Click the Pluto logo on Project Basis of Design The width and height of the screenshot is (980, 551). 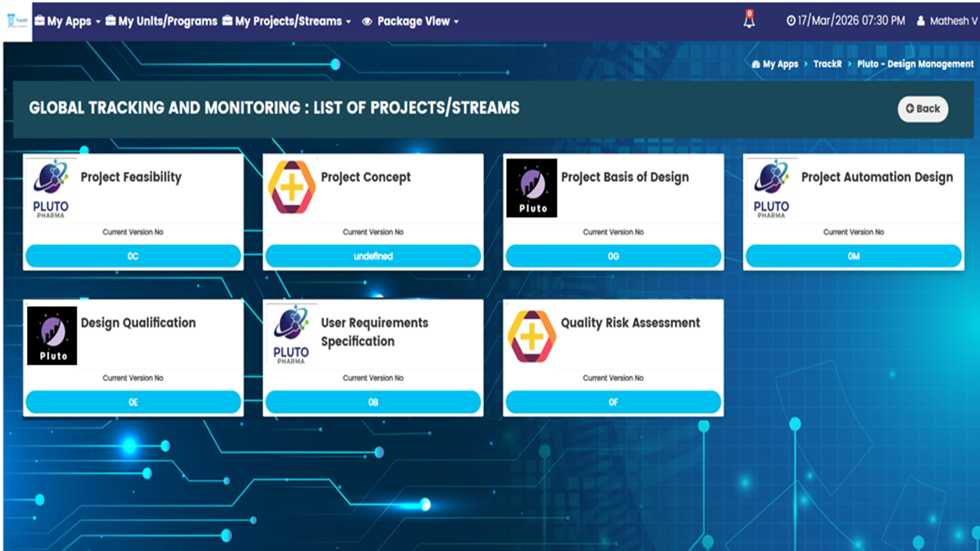pyautogui.click(x=532, y=188)
